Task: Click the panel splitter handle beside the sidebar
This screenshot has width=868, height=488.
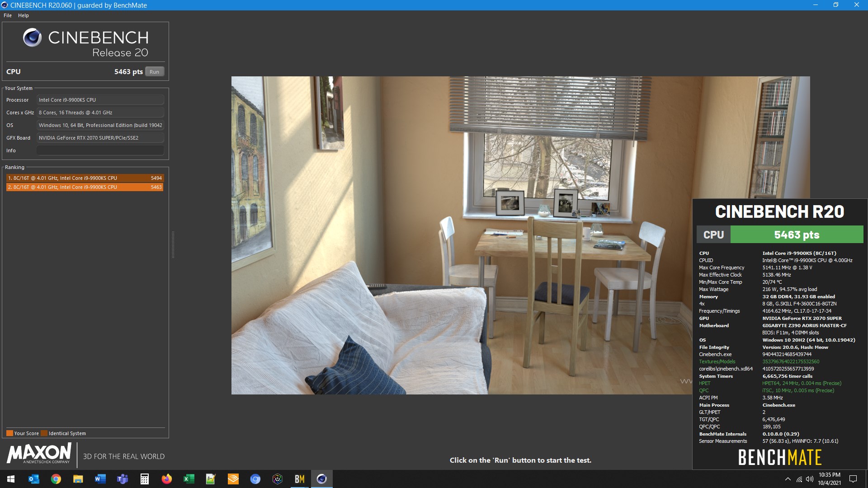Action: click(x=173, y=244)
